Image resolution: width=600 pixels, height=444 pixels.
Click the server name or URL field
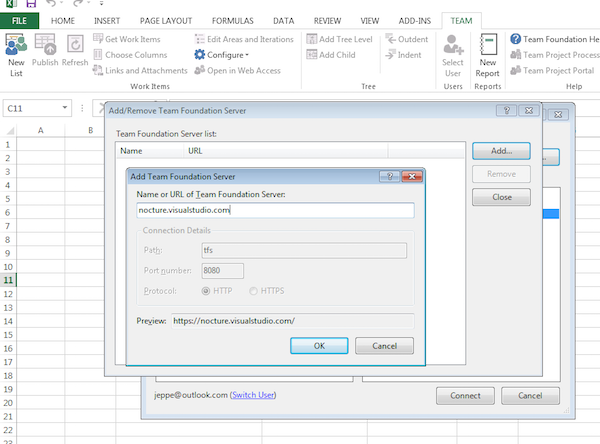point(275,210)
